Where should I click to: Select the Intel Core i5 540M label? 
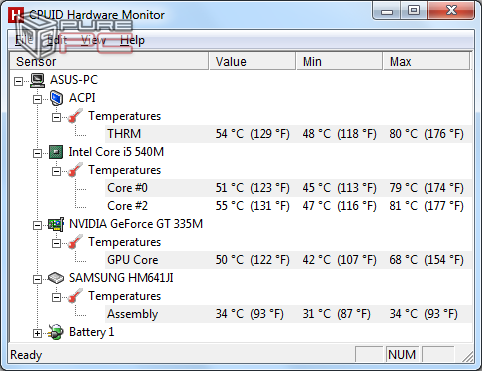coord(116,152)
